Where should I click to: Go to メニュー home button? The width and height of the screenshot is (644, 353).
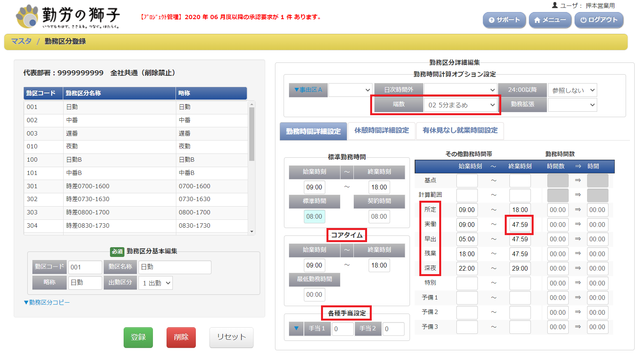click(550, 20)
